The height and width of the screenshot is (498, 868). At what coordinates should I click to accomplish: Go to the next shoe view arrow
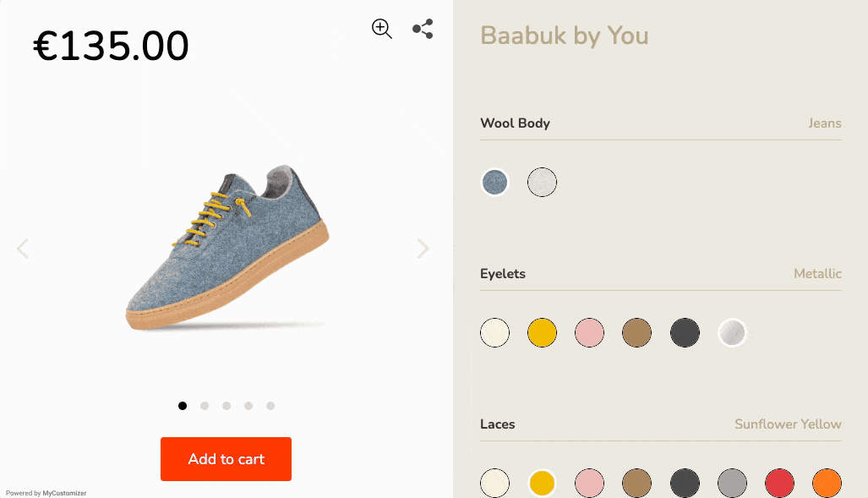pos(423,249)
